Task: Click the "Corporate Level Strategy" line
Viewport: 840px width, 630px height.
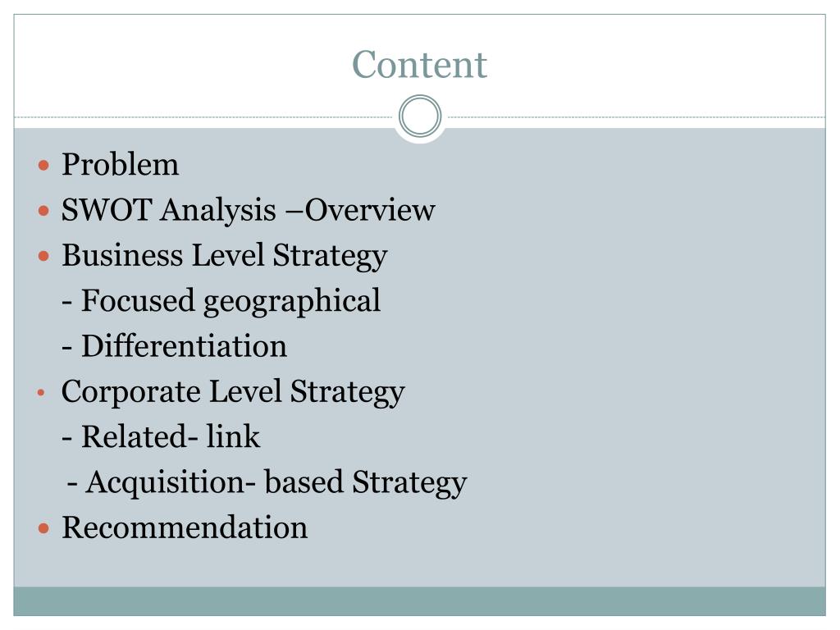Action: tap(233, 391)
